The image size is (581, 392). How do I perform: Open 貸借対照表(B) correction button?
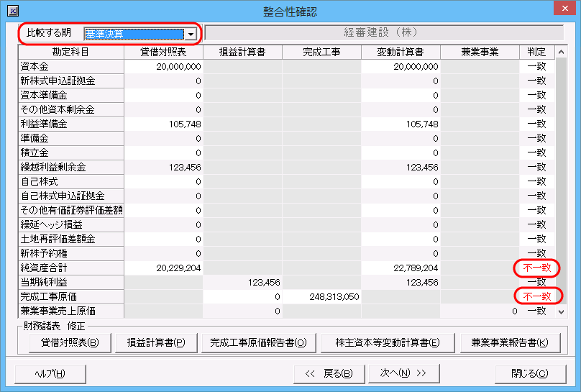pyautogui.click(x=70, y=342)
